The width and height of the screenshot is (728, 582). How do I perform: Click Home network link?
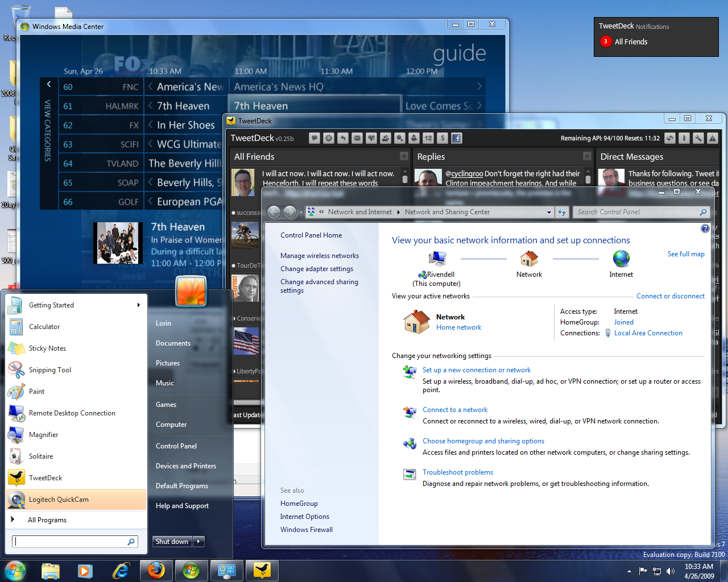pos(458,327)
